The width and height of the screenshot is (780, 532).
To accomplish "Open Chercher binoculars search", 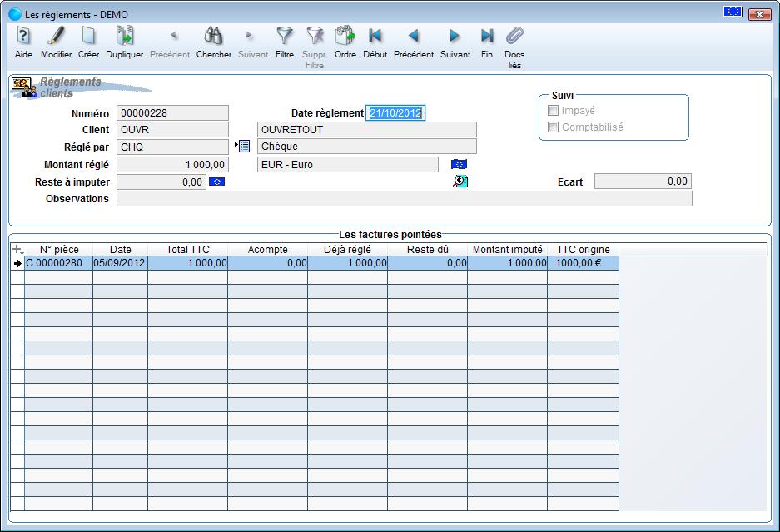I will pos(213,36).
